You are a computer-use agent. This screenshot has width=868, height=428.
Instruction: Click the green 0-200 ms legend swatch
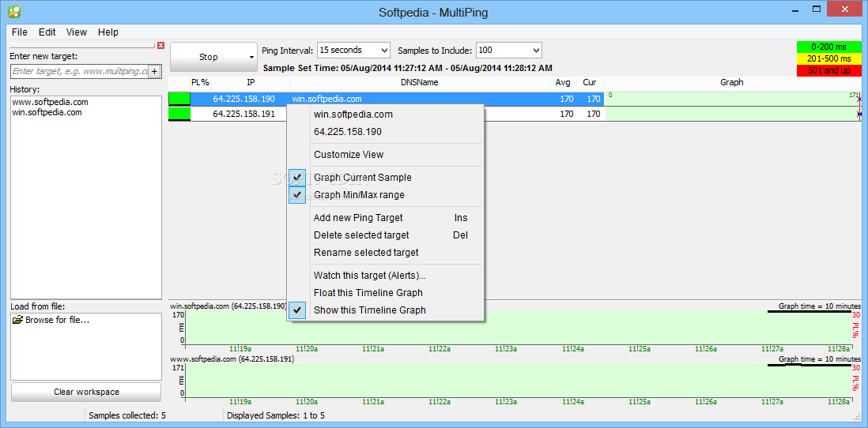coord(829,47)
